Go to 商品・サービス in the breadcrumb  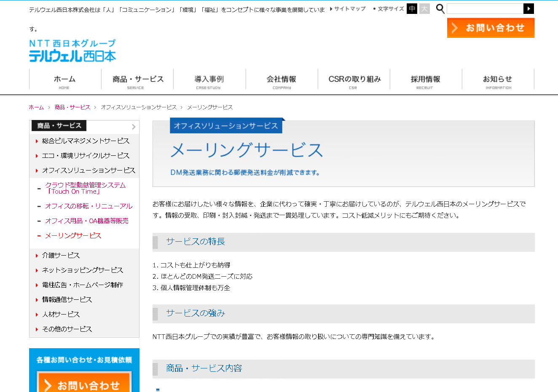coord(72,107)
